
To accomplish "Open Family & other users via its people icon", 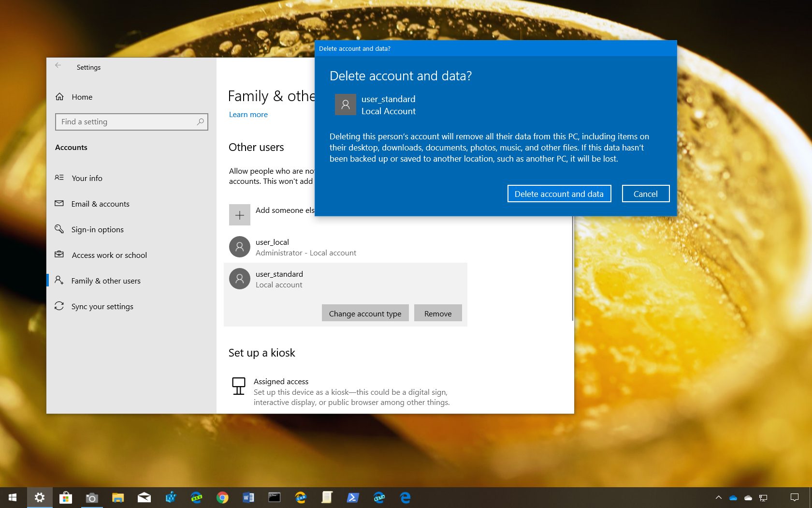I will click(x=59, y=281).
